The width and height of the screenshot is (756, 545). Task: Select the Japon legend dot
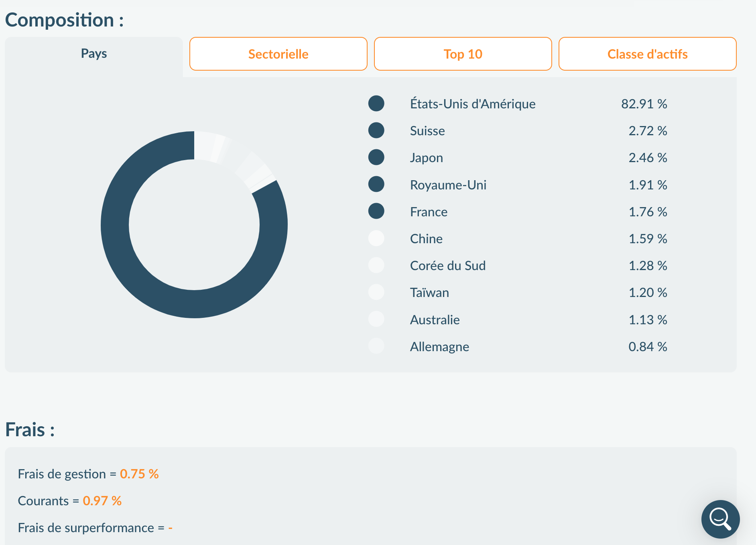click(x=376, y=157)
